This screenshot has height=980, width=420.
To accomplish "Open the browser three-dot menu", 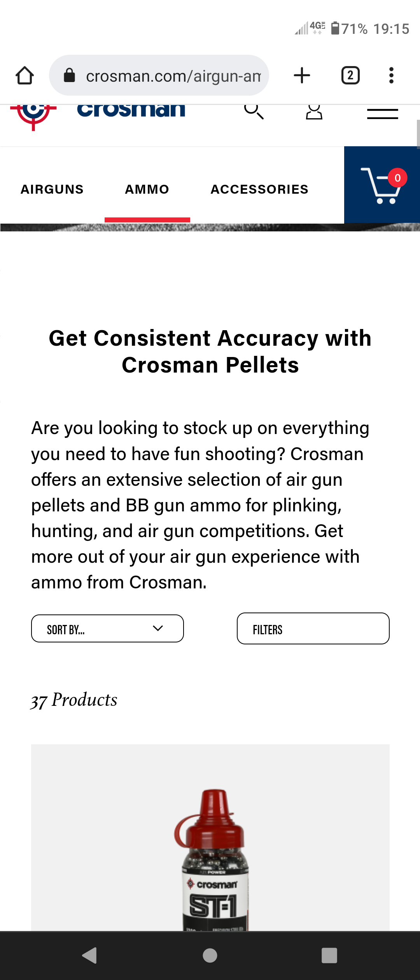I will click(x=391, y=75).
